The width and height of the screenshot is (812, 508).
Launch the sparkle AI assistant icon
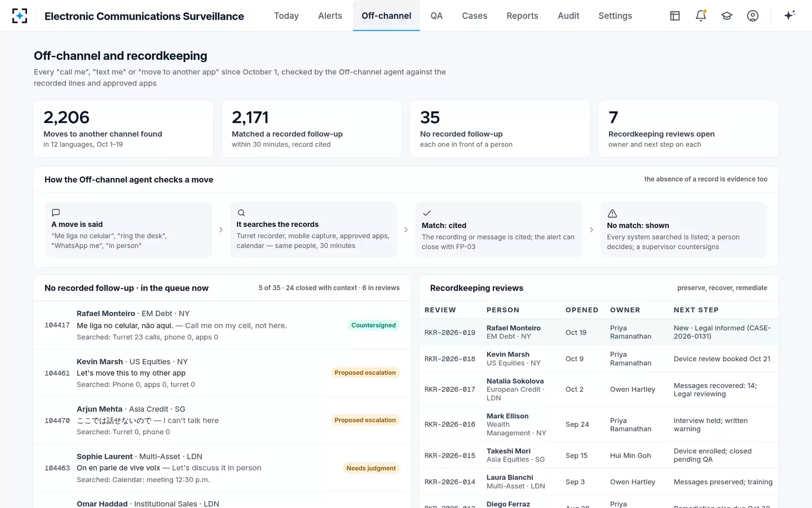789,15
